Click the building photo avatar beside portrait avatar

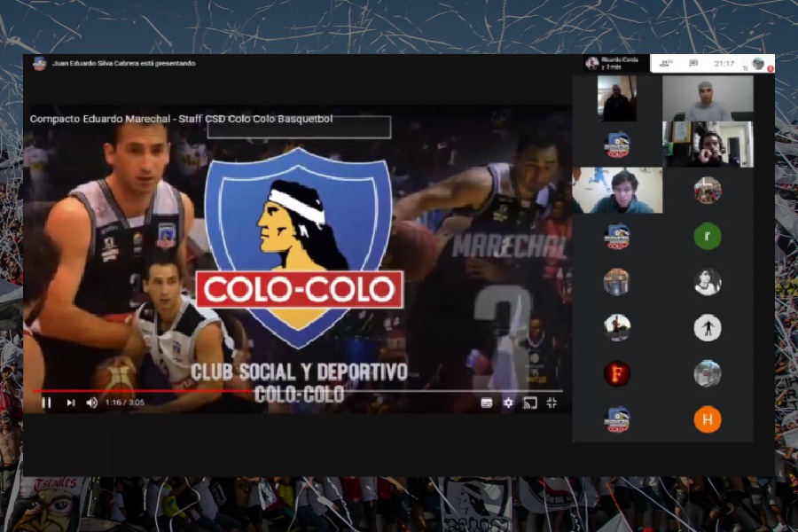(617, 282)
